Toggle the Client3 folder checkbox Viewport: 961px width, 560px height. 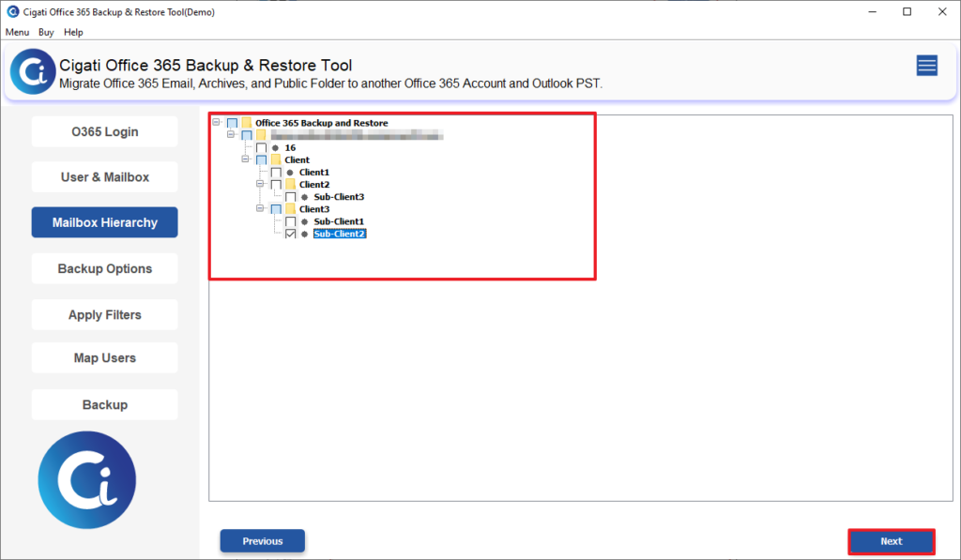[277, 209]
